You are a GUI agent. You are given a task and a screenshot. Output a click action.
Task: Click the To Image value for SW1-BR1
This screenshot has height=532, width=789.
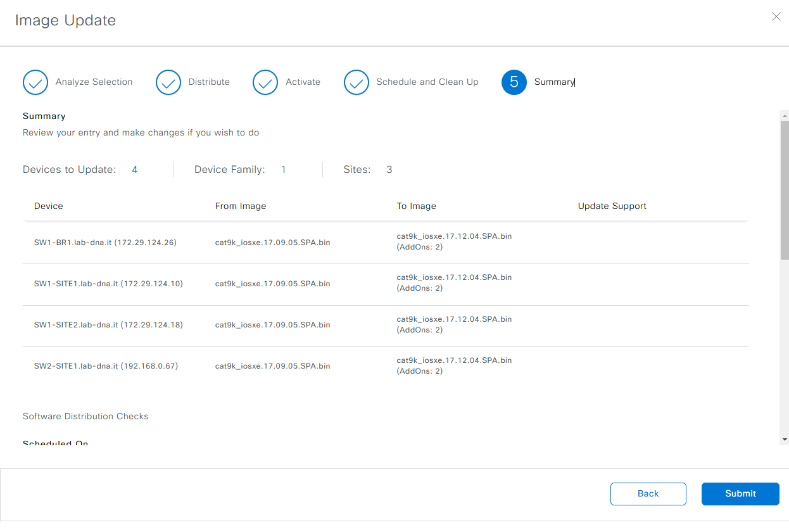455,241
